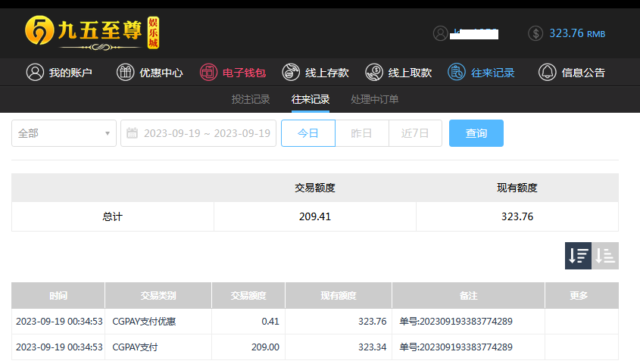
Task: Open 线上取款 menu item
Action: [410, 73]
